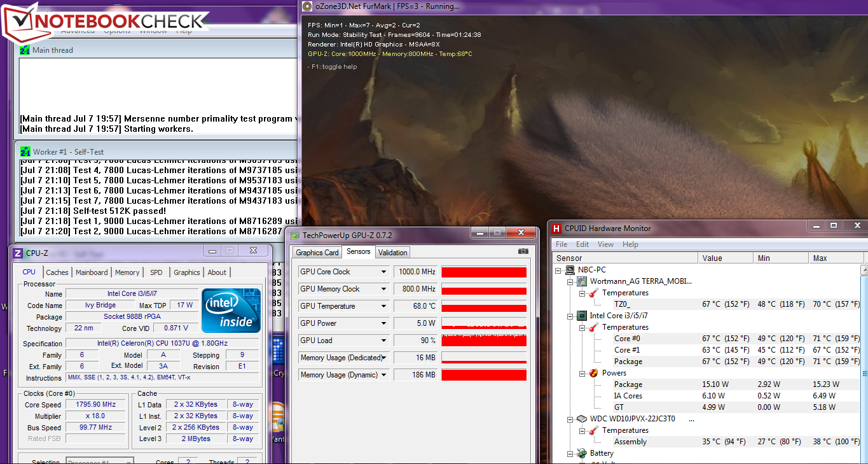
Task: Open the Edit menu in Hardware Monitor
Action: click(582, 244)
